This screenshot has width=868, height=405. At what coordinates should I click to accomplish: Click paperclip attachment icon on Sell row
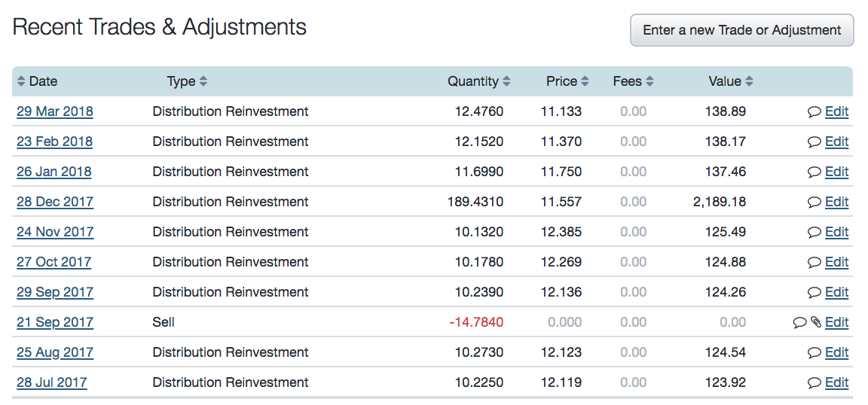[x=815, y=323]
